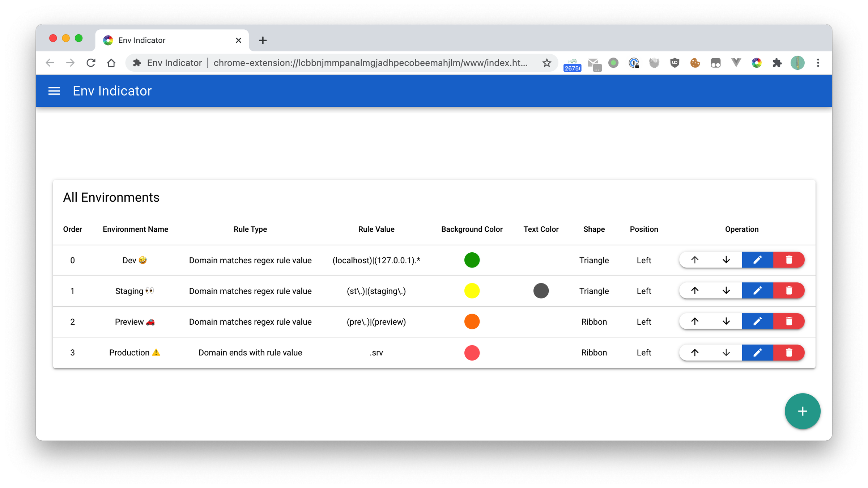The width and height of the screenshot is (868, 488).
Task: Select the back navigation arrow
Action: [x=50, y=63]
